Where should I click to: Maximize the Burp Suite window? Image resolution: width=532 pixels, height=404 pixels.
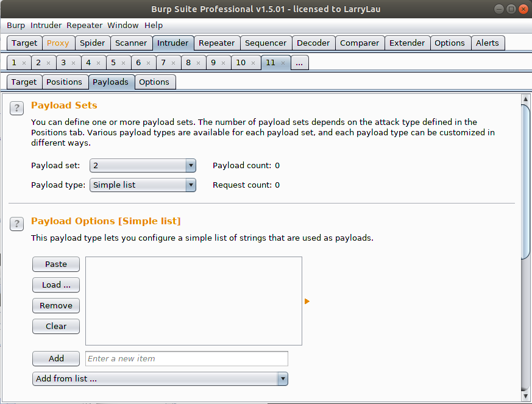click(511, 9)
